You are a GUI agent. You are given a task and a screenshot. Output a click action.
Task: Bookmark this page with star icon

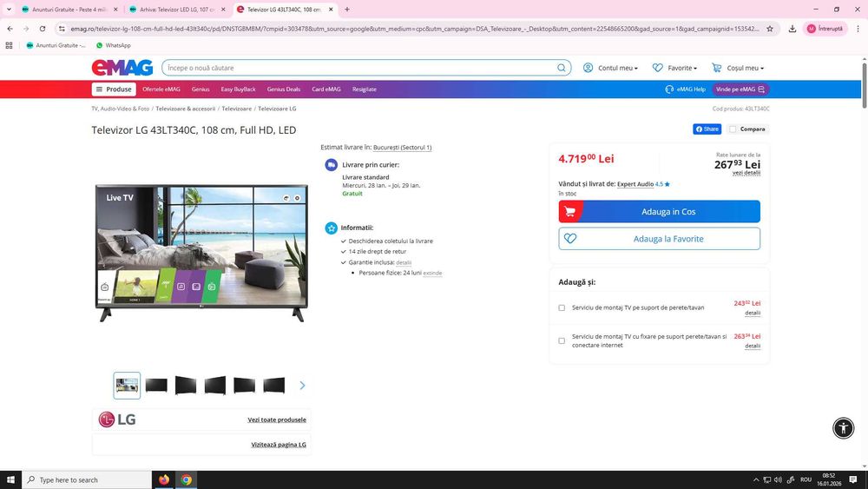(769, 29)
